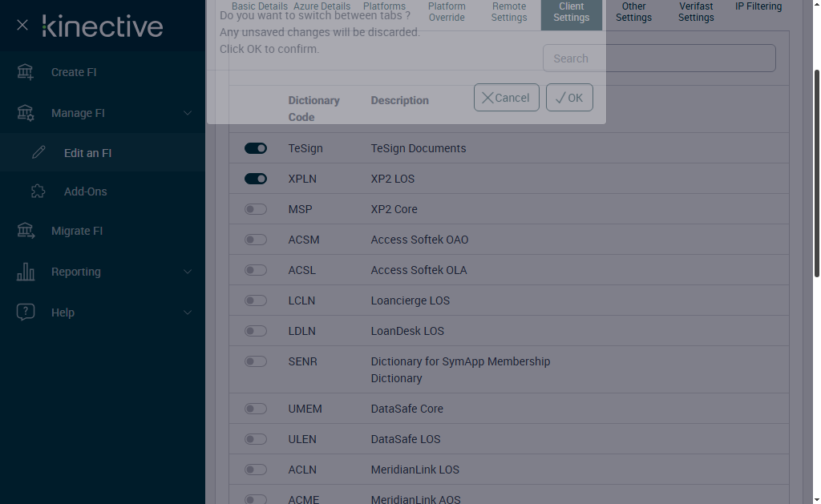Screen dimensions: 821x504
Task: Click the Access Softek OAO description
Action: click(419, 239)
